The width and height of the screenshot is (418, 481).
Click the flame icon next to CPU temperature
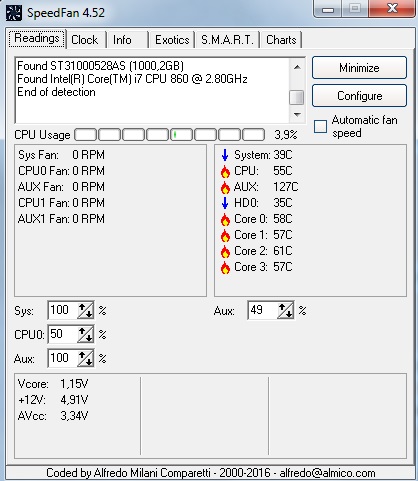225,172
